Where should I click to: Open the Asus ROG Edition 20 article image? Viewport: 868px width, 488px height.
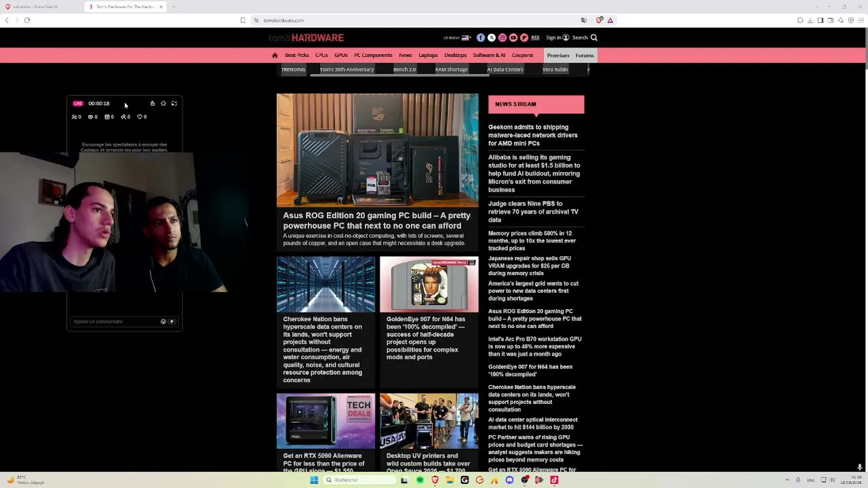[x=377, y=150]
